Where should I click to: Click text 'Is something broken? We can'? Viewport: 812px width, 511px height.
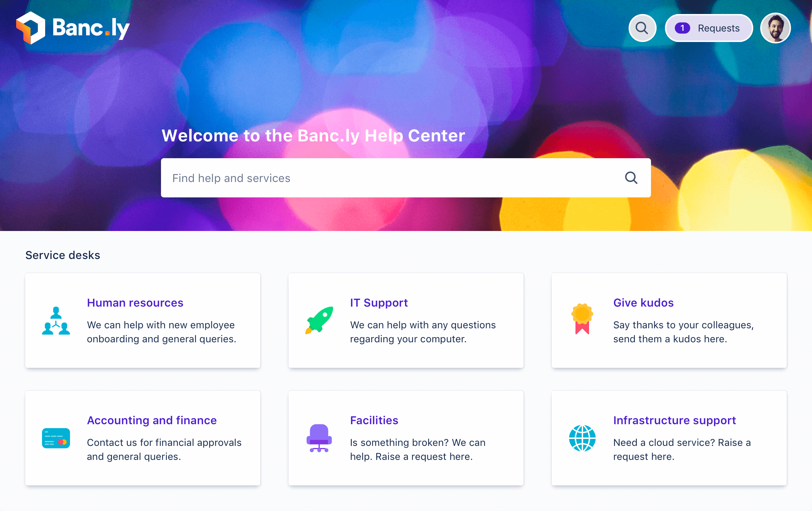[x=418, y=442]
